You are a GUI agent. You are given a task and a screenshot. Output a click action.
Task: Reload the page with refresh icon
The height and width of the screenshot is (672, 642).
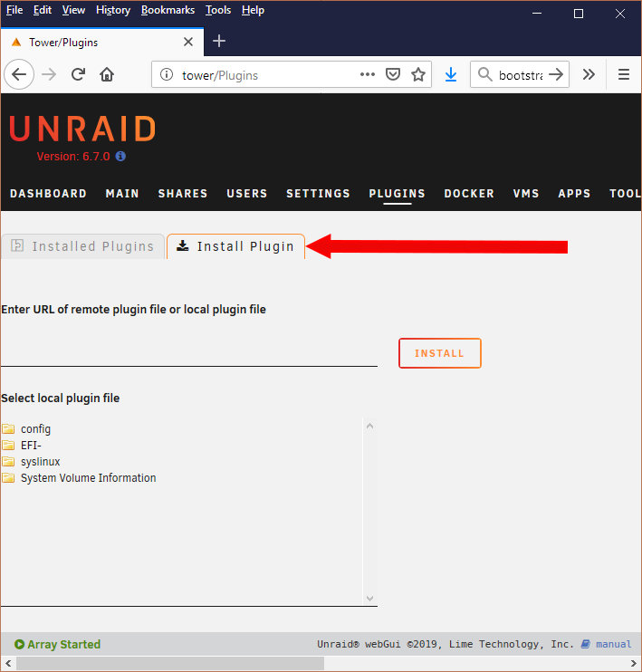point(78,74)
